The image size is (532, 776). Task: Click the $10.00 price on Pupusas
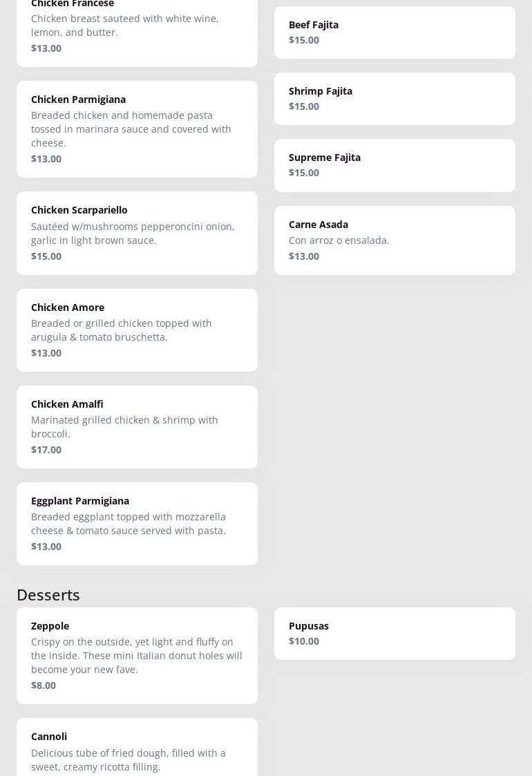[x=304, y=641]
